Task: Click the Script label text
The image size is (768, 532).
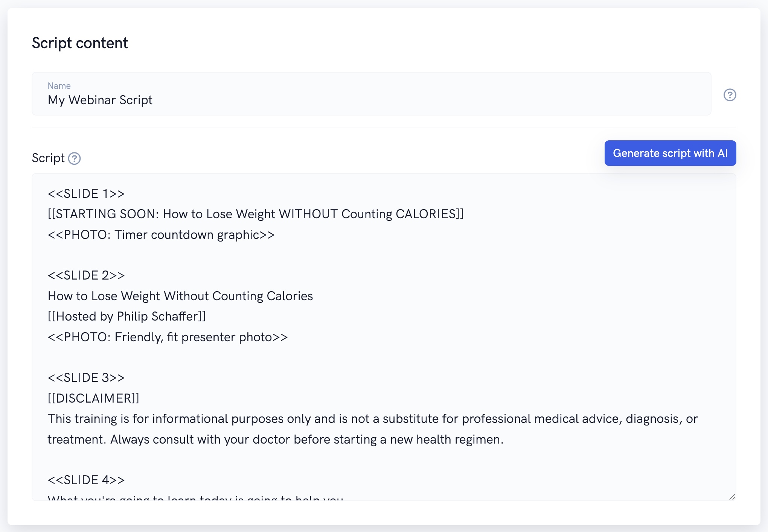Action: (48, 158)
